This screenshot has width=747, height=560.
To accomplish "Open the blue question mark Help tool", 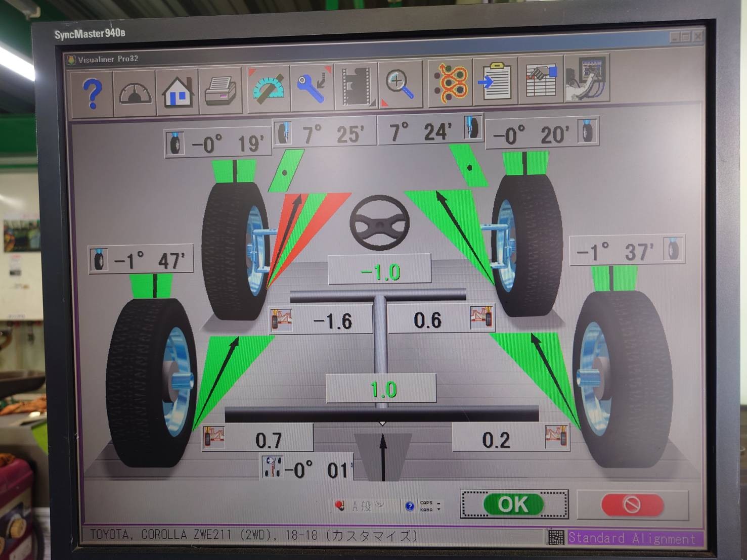I will [x=92, y=92].
